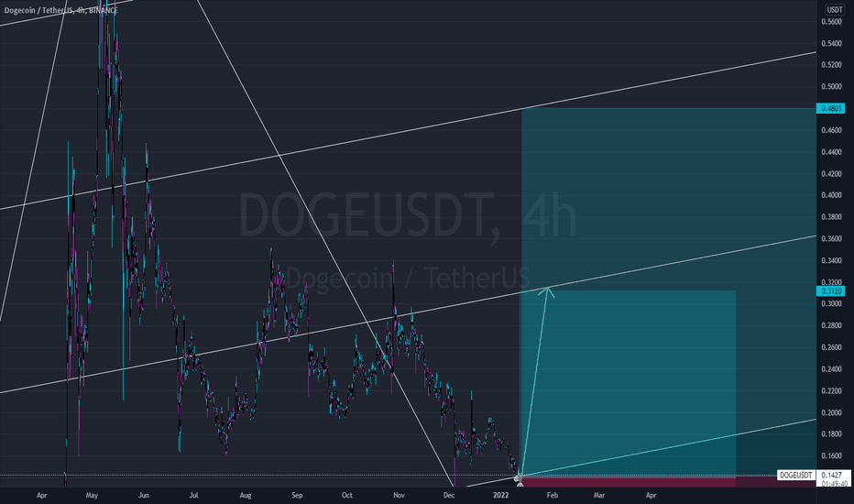Click the Sep label on the time axis
This screenshot has height=504, width=854.
[297, 495]
